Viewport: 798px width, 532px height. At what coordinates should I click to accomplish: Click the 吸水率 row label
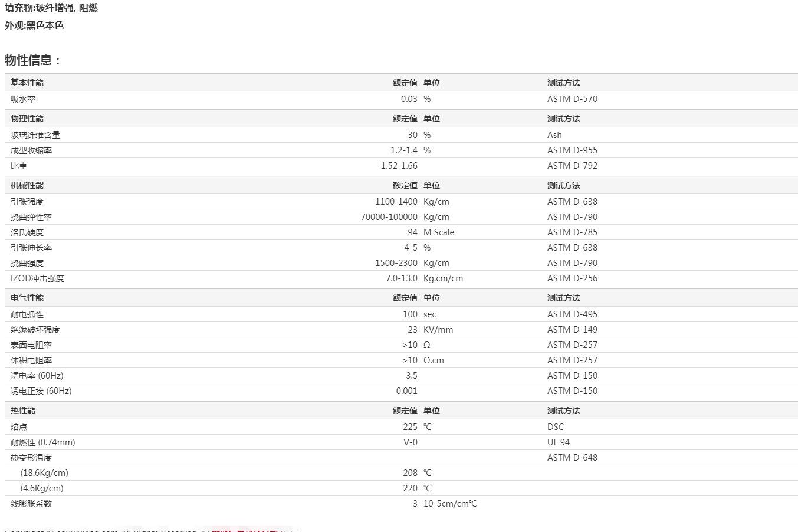(23, 99)
